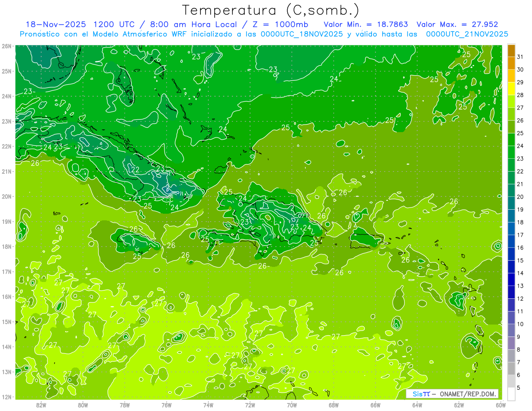This screenshot has width=532, height=411.
Task: Click the "24N" latitude axis label
Action: 6,96
